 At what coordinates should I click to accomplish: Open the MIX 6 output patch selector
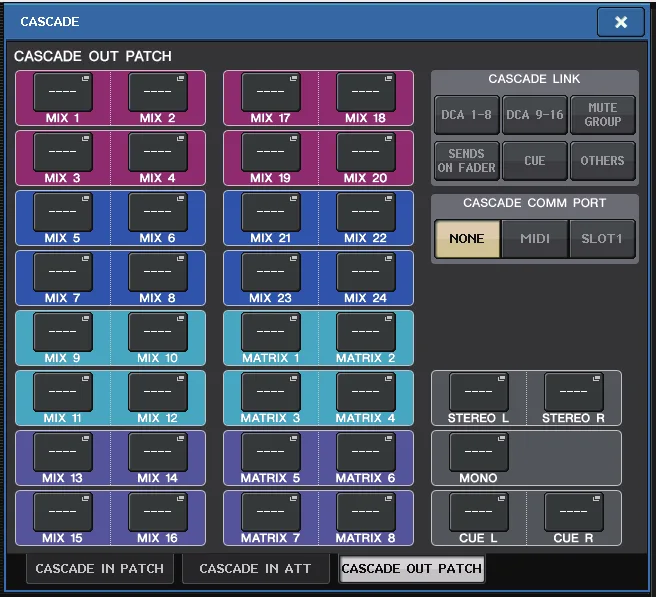158,212
